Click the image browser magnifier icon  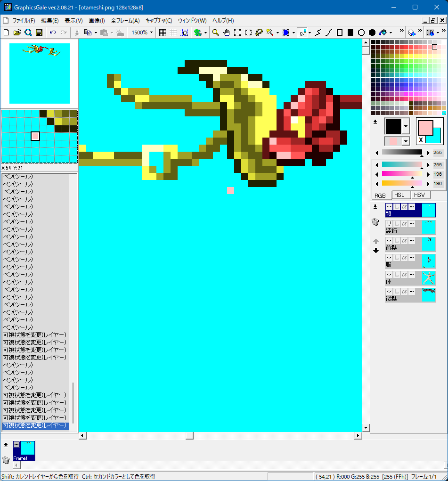pyautogui.click(x=28, y=33)
